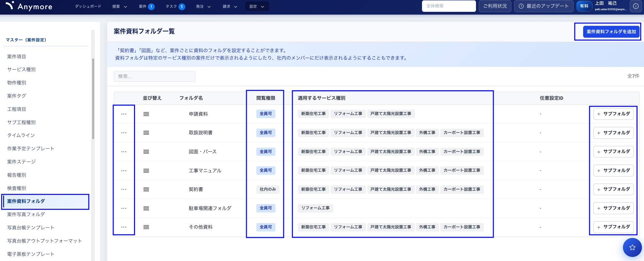Open more options for その他資料 row

pos(124,227)
